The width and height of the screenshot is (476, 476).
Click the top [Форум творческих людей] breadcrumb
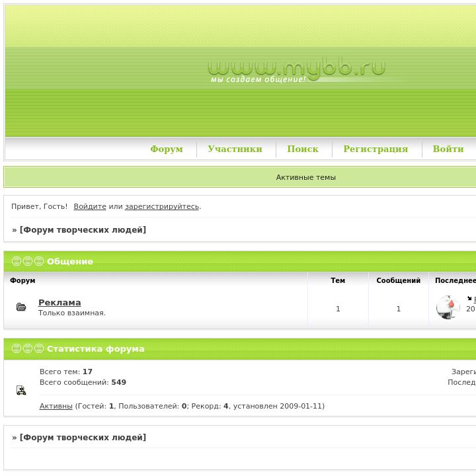pyautogui.click(x=83, y=230)
